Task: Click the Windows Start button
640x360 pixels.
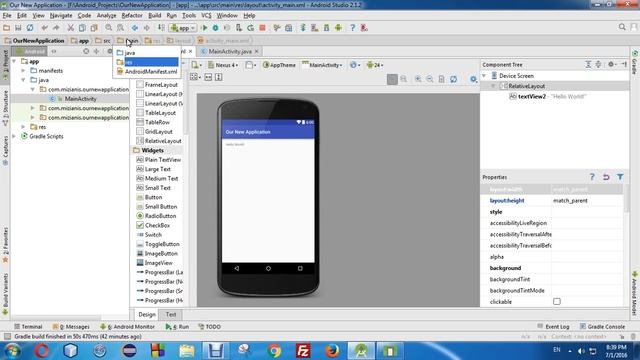Action: 11,351
